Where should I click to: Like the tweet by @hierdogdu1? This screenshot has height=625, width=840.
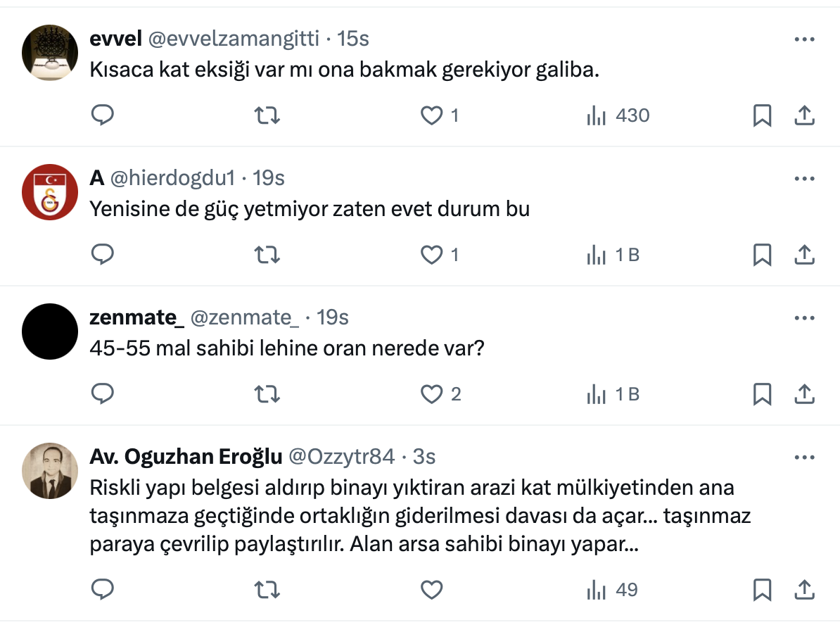(431, 255)
